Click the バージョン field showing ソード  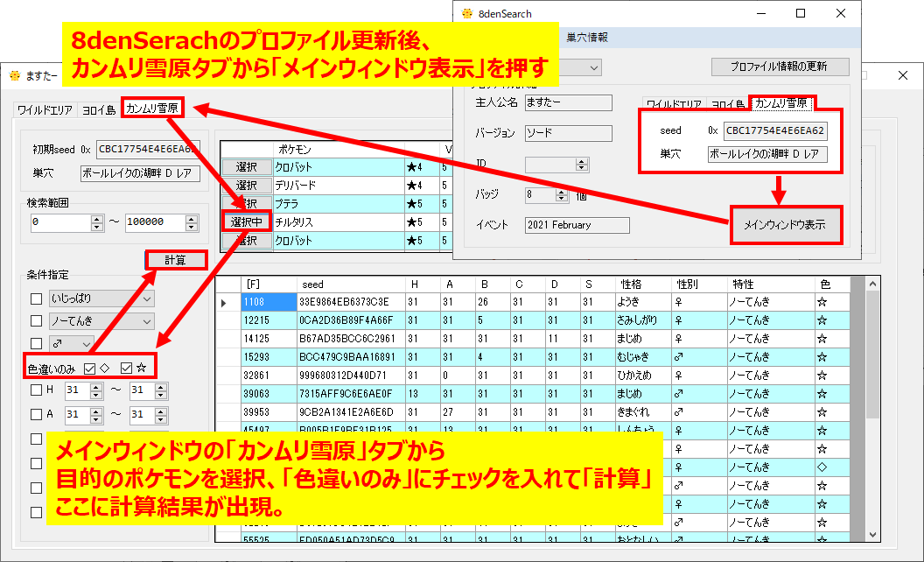[568, 133]
